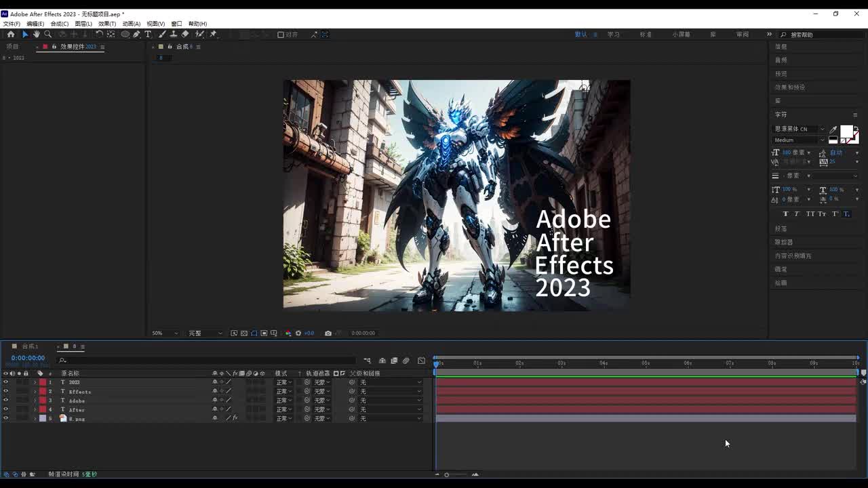The width and height of the screenshot is (868, 488).
Task: Toggle effects fx switch on 8.png layer
Action: [235, 418]
